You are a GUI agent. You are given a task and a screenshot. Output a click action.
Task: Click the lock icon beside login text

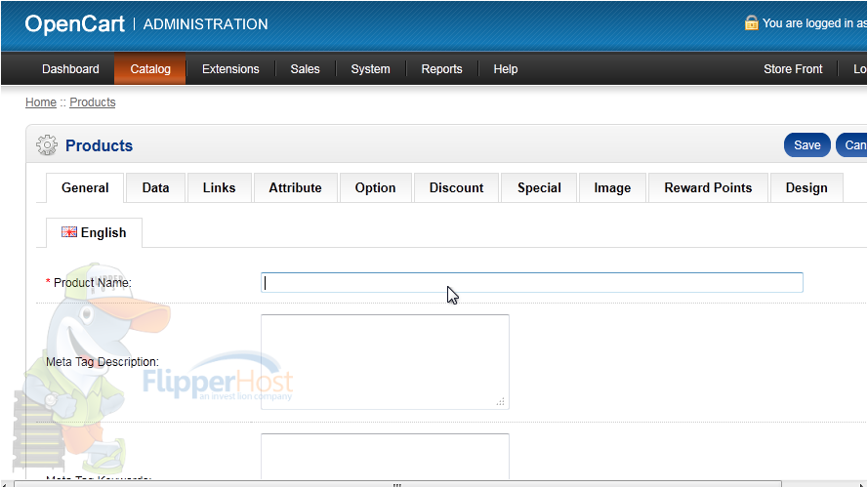coord(751,22)
